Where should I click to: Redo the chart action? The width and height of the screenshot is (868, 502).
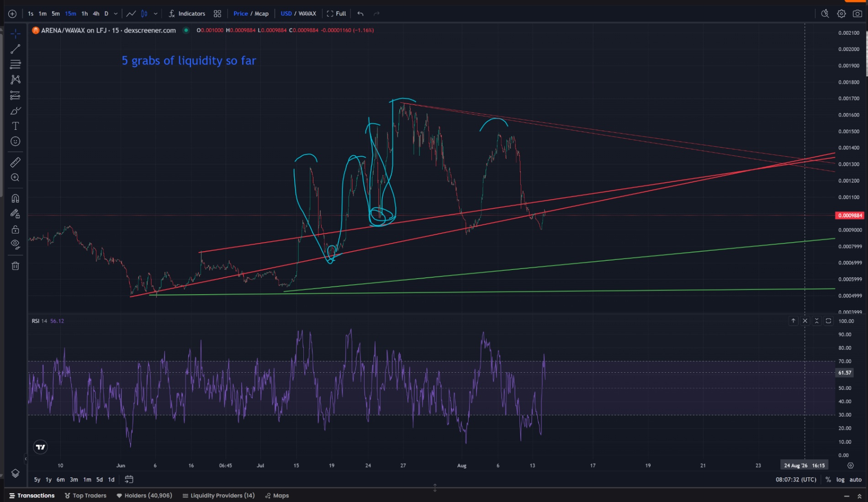(x=376, y=14)
